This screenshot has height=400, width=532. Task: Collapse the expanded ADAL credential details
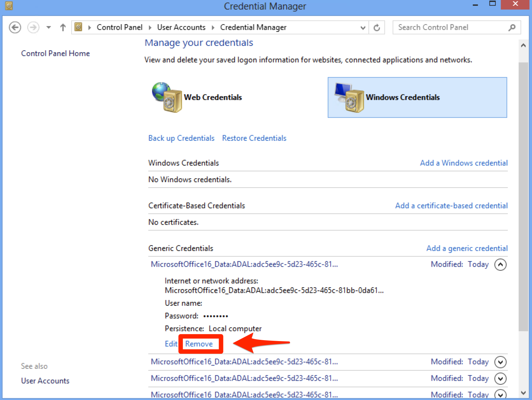pyautogui.click(x=500, y=264)
